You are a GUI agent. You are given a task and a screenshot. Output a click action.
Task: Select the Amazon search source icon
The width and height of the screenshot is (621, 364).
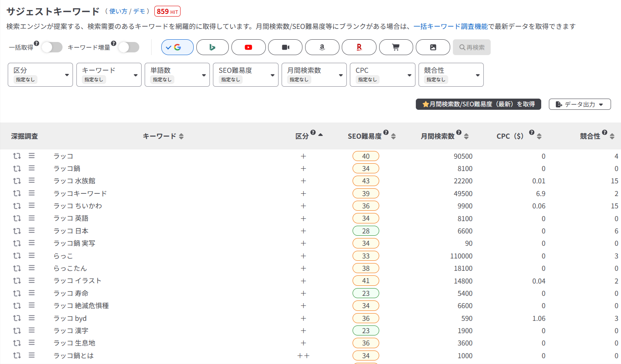(322, 47)
